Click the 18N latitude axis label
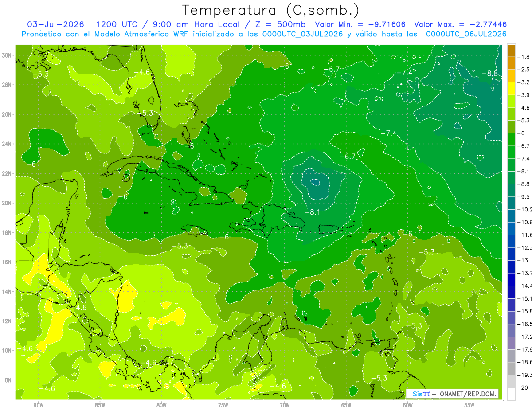Screen dimensions: 532x411 tap(8, 232)
